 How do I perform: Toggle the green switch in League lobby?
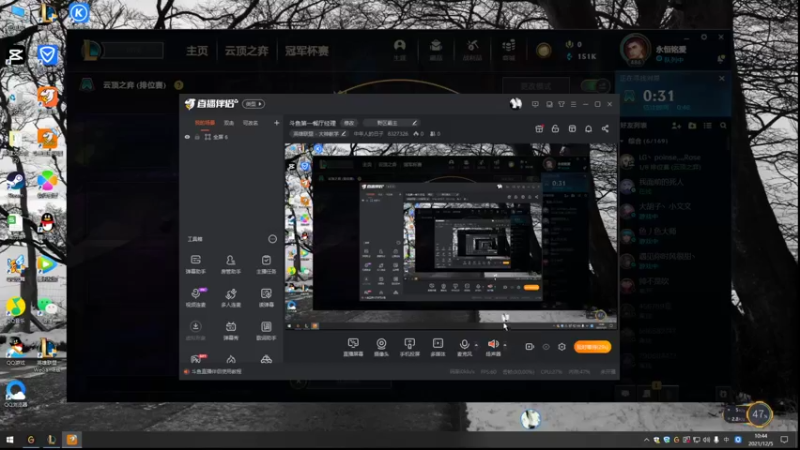pyautogui.click(x=595, y=85)
